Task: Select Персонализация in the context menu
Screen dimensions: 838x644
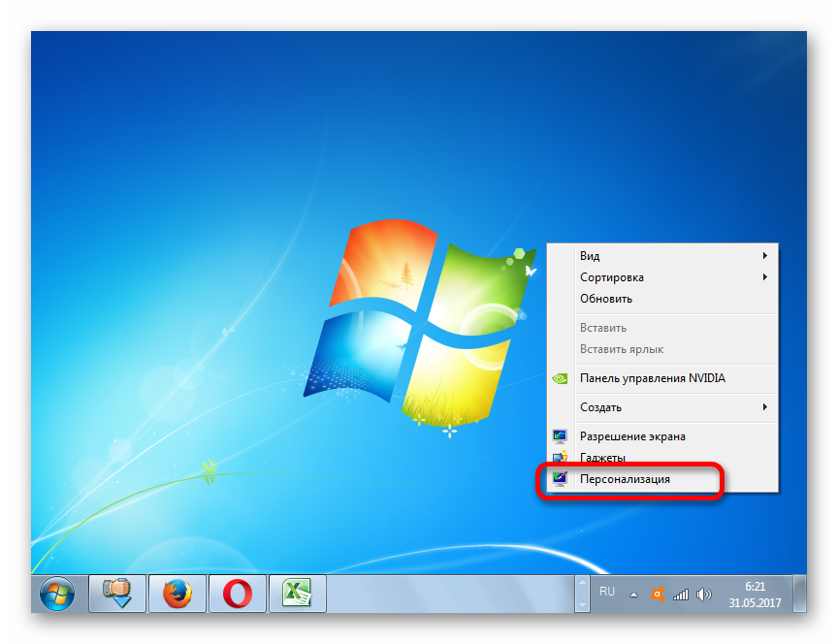Action: pyautogui.click(x=625, y=479)
